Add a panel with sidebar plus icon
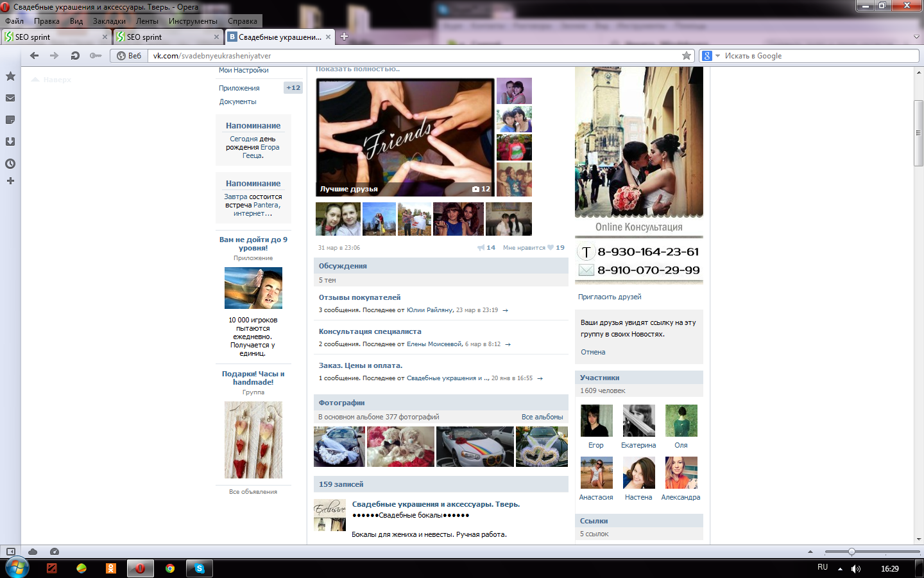 pyautogui.click(x=10, y=181)
